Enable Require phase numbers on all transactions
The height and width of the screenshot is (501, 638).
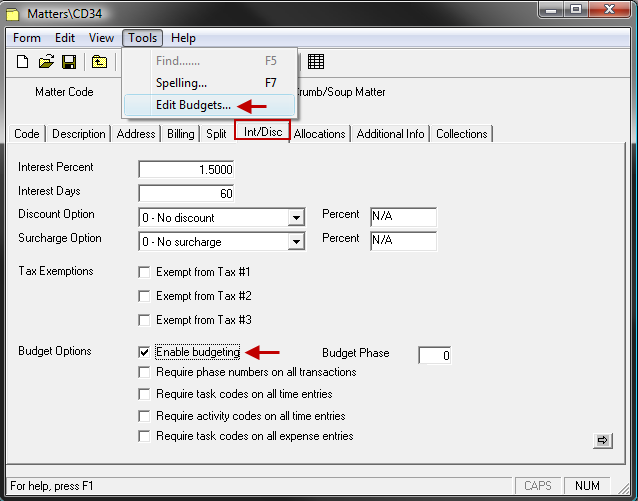point(145,373)
